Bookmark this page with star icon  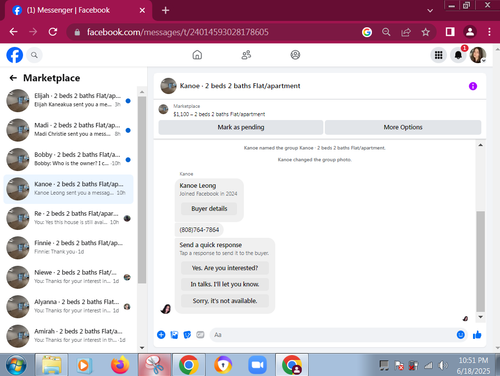[425, 32]
